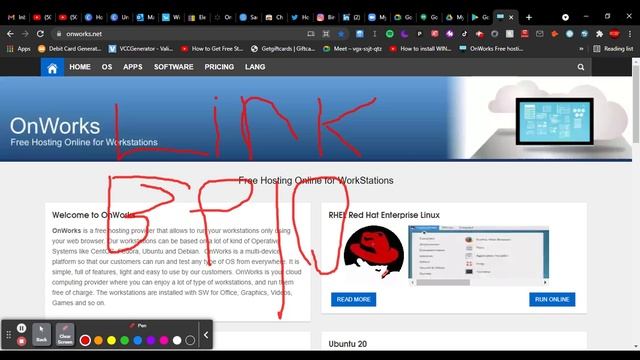Image resolution: width=640 pixels, height=360 pixels.
Task: Click the Back cursor button in recorder toolbar
Action: [42, 334]
